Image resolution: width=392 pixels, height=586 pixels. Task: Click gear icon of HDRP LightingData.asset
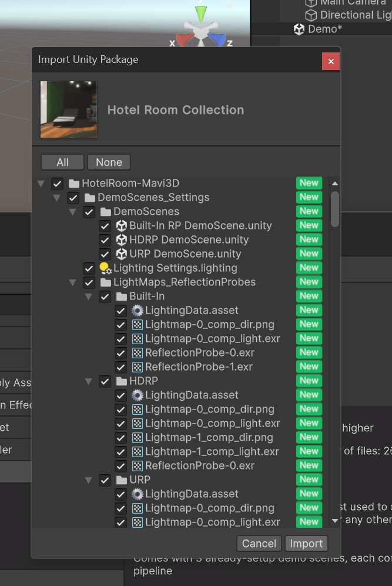pyautogui.click(x=138, y=395)
